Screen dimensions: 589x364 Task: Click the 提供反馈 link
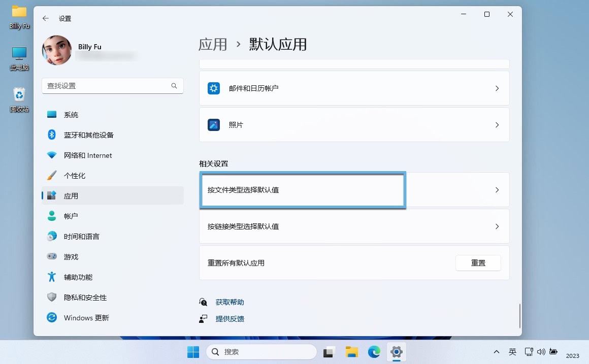pos(230,319)
